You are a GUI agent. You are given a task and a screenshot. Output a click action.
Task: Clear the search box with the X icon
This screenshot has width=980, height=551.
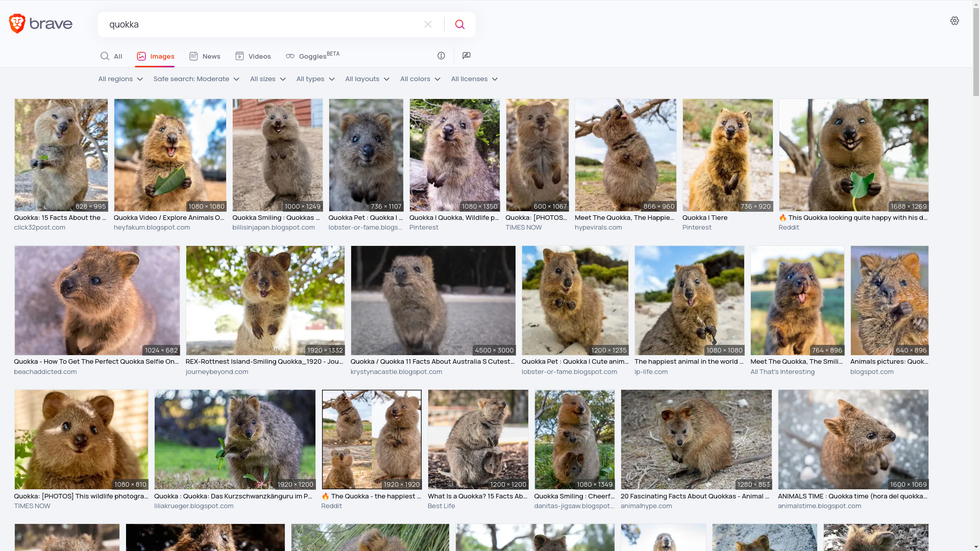tap(428, 24)
